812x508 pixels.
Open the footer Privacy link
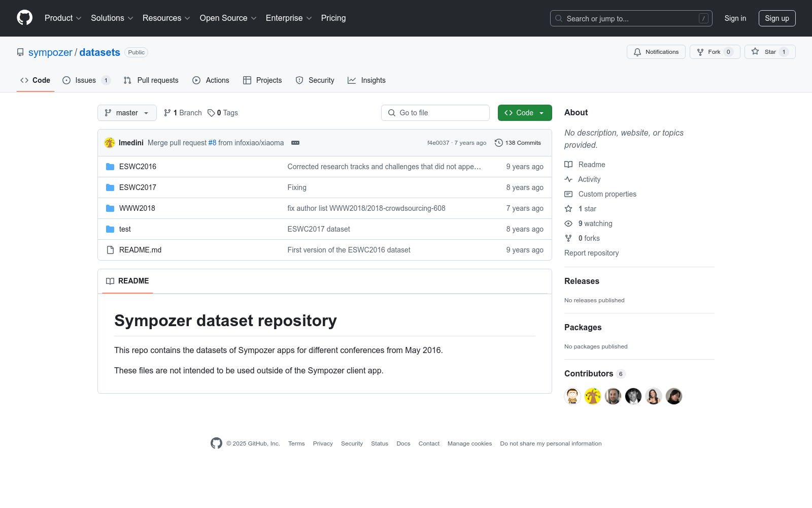[323, 443]
